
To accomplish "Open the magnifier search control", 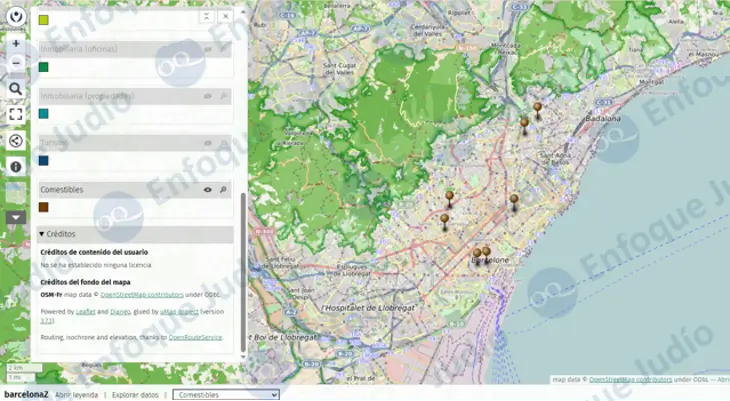I will pyautogui.click(x=16, y=88).
